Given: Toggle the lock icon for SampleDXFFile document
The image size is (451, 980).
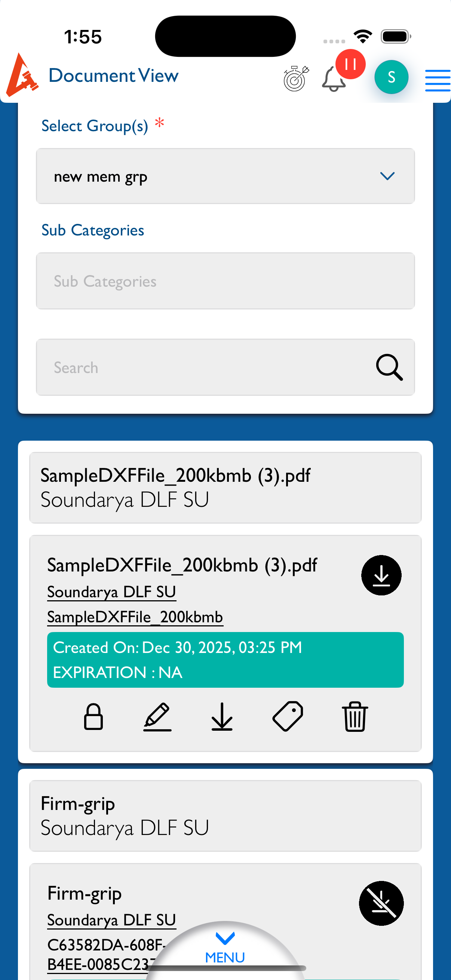Looking at the screenshot, I should tap(93, 717).
